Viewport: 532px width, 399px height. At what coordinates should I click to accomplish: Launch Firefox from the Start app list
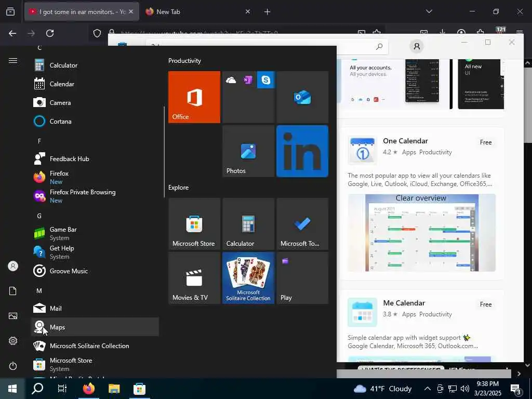[x=95, y=178]
